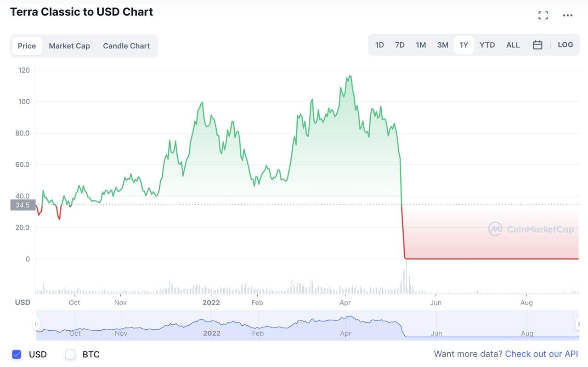Grab the left range slider handle
The height and width of the screenshot is (367, 588).
point(36,325)
